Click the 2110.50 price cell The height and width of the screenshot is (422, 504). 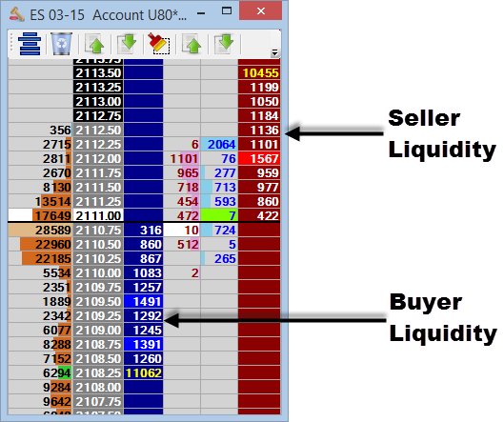coord(98,244)
